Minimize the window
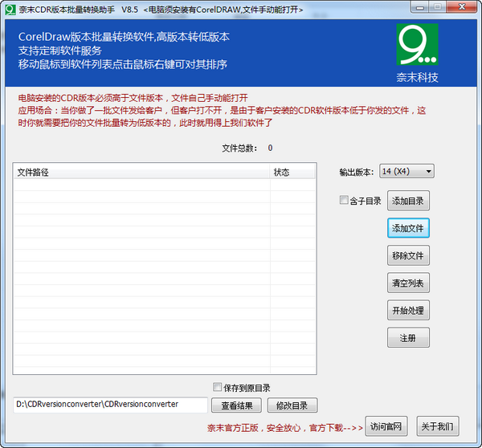 click(419, 7)
